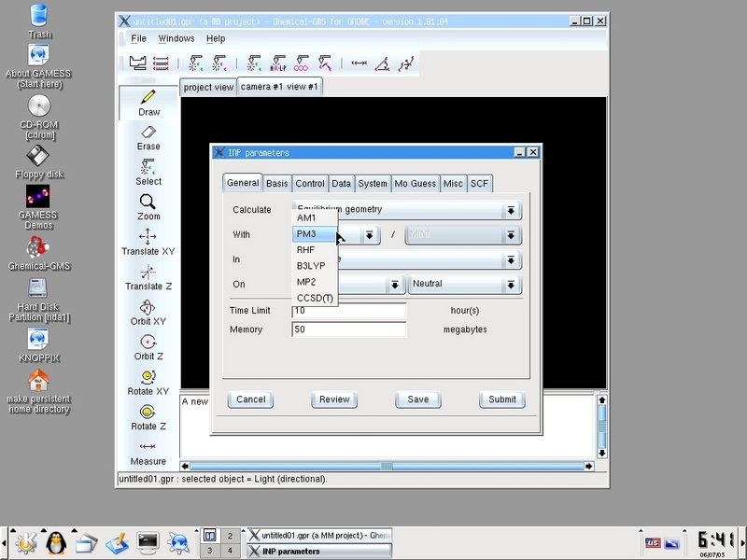Select the Rotate Z tool
Viewport: 747px width, 560px height.
click(148, 417)
